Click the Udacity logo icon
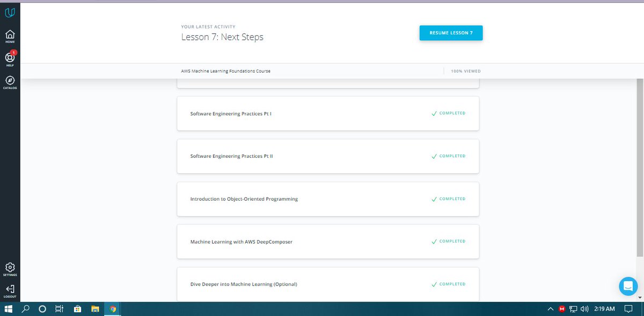 10,12
